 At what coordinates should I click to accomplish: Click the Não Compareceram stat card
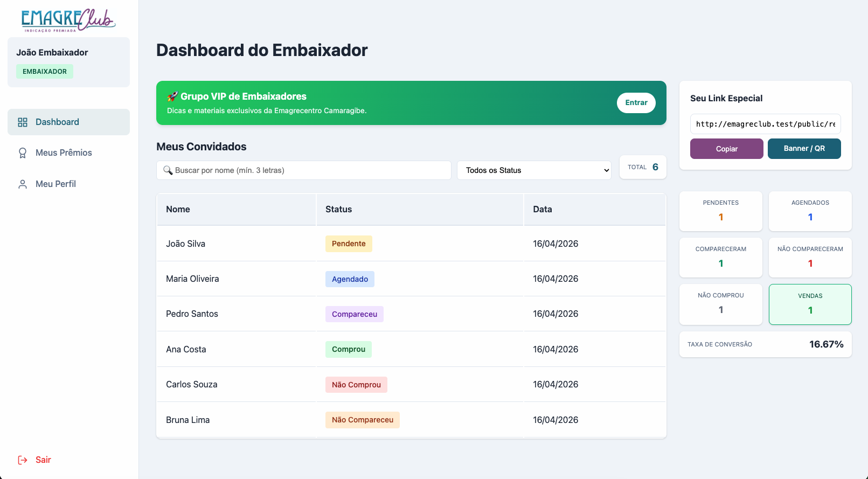pyautogui.click(x=810, y=258)
